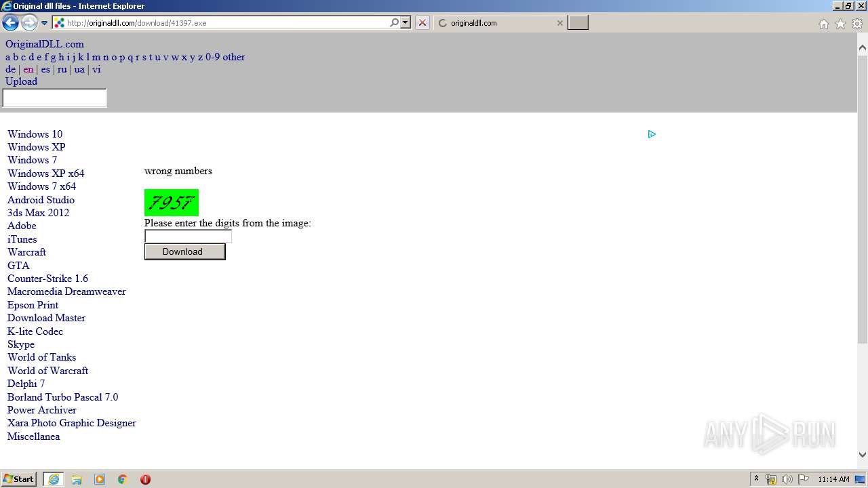Click the address bar URL field
The width and height of the screenshot is (868, 488).
(x=227, y=23)
